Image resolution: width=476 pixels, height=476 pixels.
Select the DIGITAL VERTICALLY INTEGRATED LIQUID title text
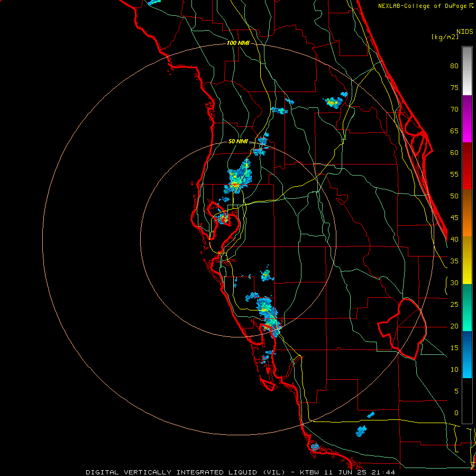(x=171, y=472)
